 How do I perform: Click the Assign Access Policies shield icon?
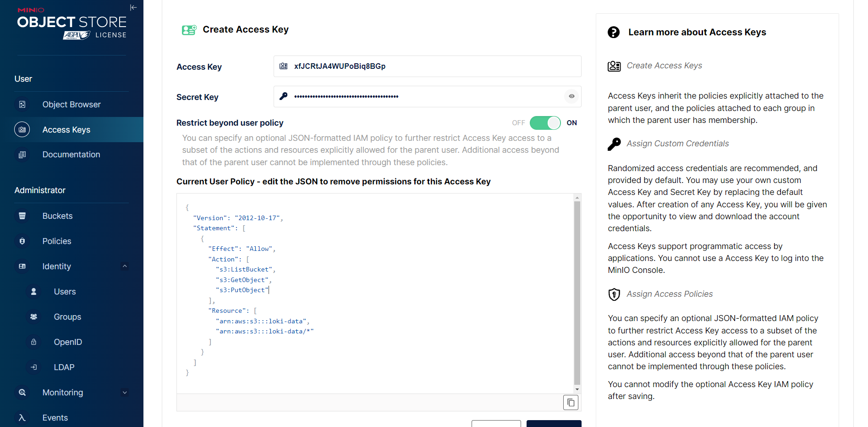(x=614, y=294)
